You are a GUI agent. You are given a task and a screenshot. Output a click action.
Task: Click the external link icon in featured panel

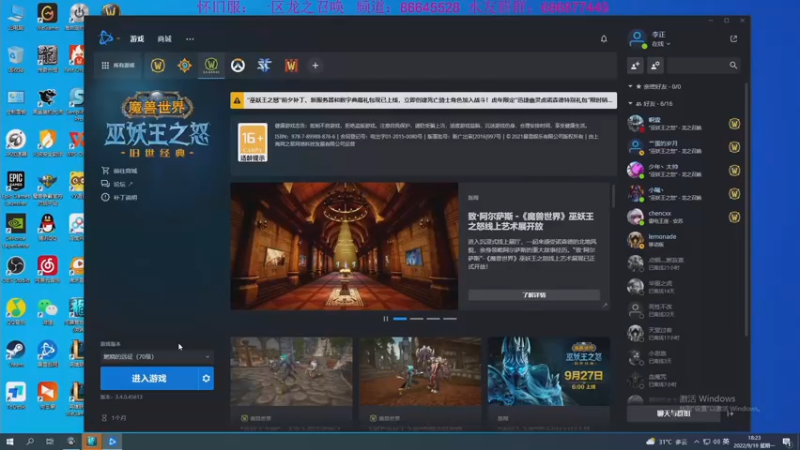(605, 305)
